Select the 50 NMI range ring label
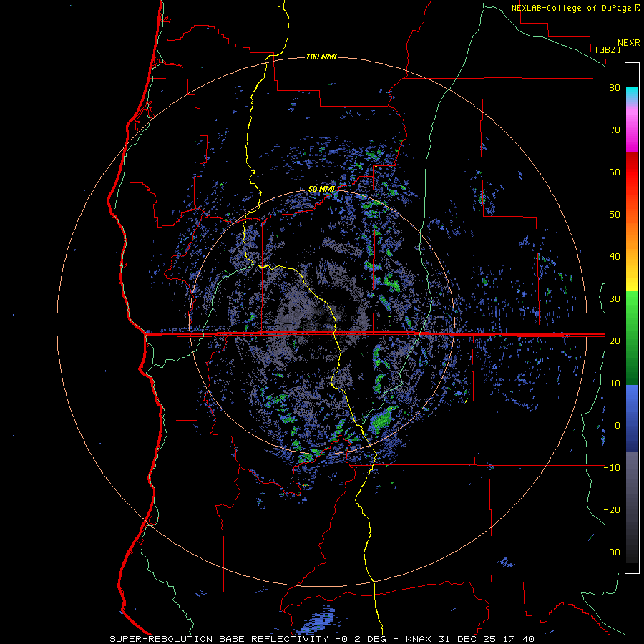Viewport: 644px width, 644px height. pos(321,189)
